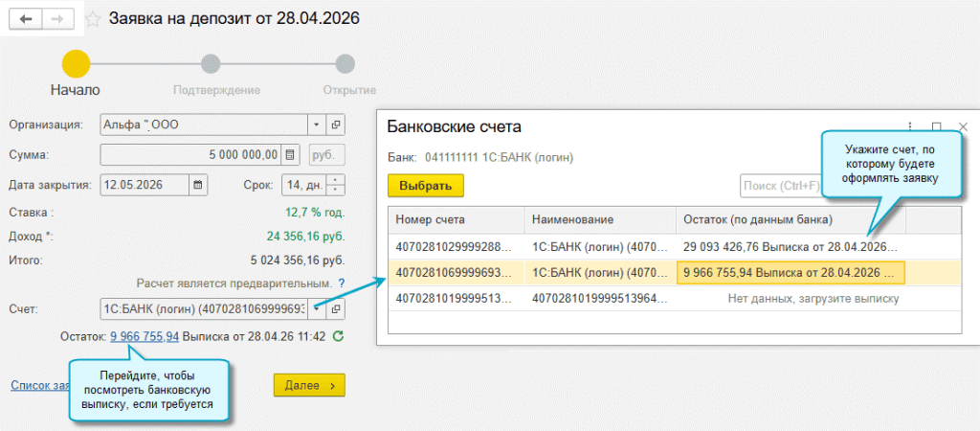The image size is (980, 431).
Task: Open the balance link 9 966 755,94
Action: tap(145, 336)
